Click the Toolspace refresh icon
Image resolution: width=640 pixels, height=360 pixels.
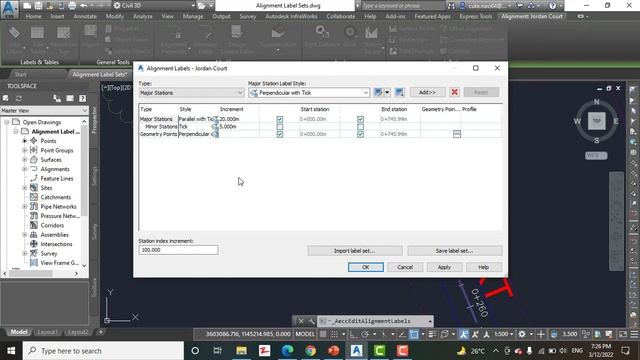pos(19,98)
